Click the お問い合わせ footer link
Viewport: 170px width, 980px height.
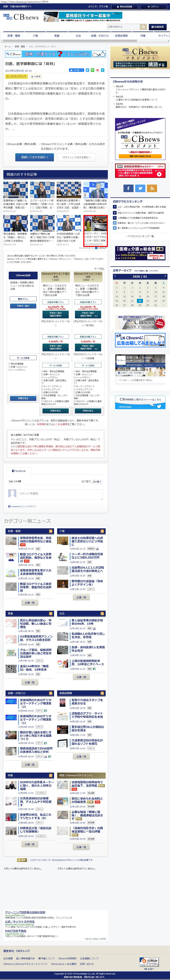coord(87,964)
